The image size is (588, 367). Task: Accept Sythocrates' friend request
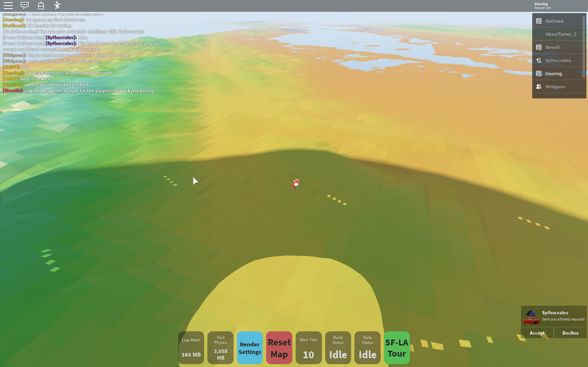(537, 333)
